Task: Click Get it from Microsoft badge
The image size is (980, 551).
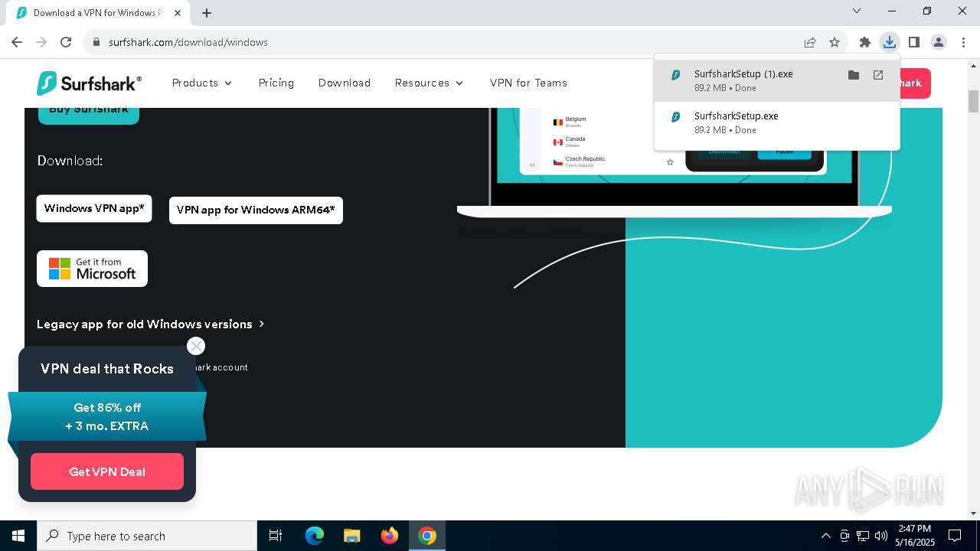Action: (x=92, y=269)
